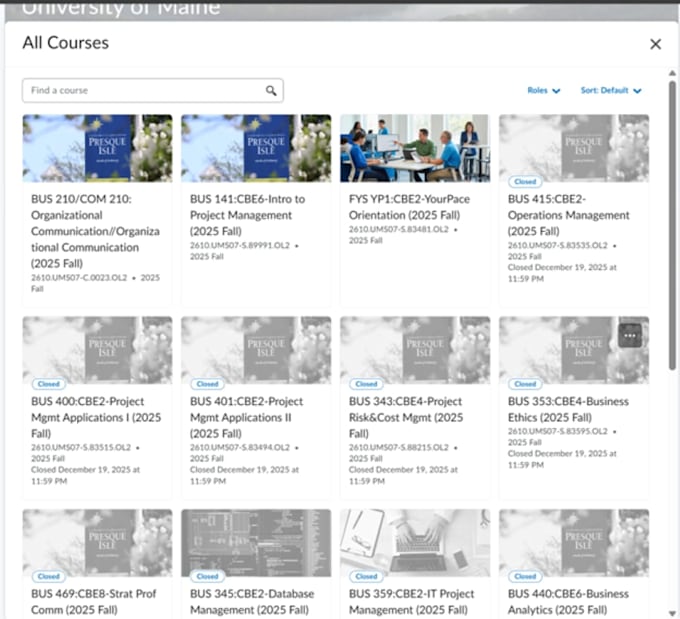This screenshot has height=619, width=680.
Task: Click the Closed badge on BUS 400
Action: (x=49, y=383)
